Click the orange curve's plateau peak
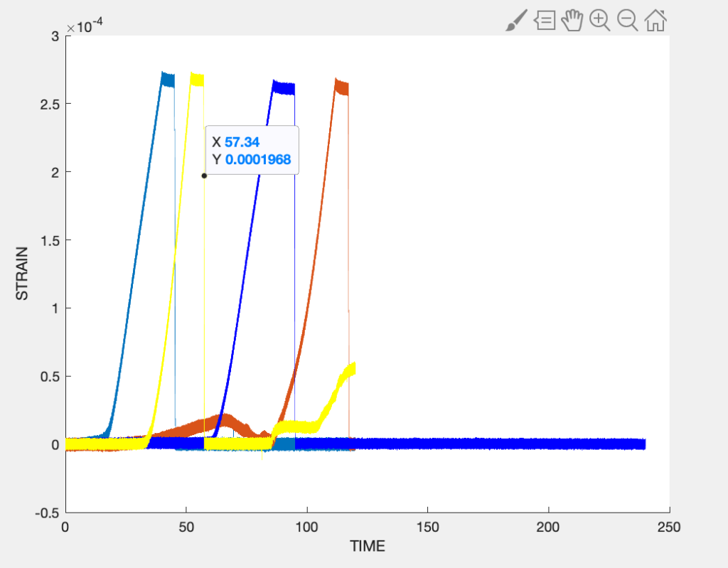This screenshot has height=568, width=728. [342, 87]
